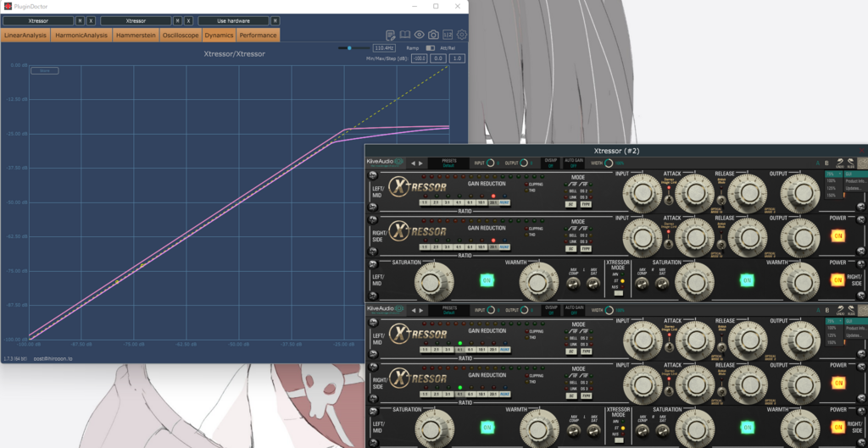Open Presets Default dropdown in Xtressor (#2)
Screen dimensions: 868x448
(448, 163)
